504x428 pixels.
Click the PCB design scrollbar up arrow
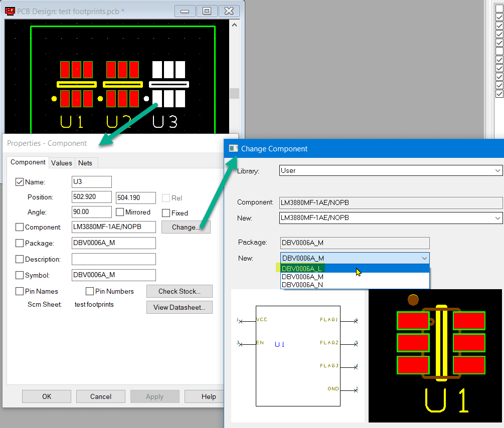pyautogui.click(x=234, y=25)
